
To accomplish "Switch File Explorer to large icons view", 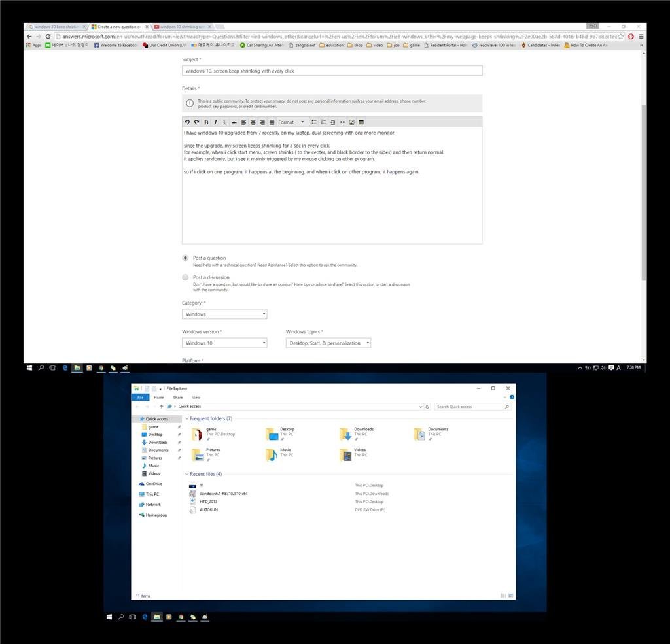I will [x=510, y=596].
